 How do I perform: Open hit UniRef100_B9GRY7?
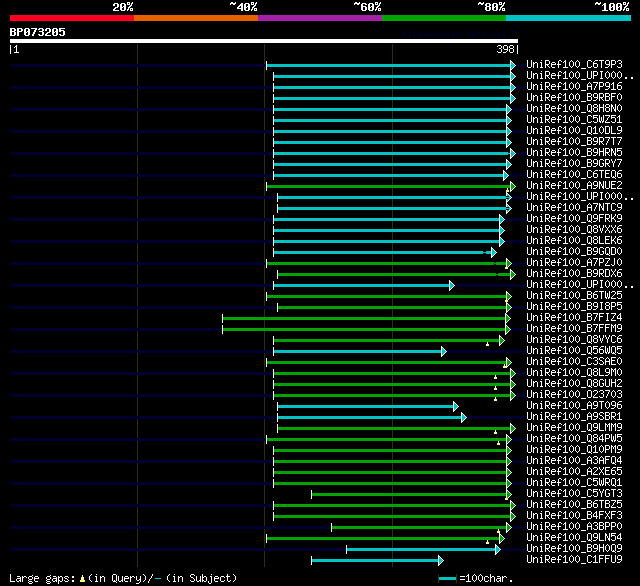(x=574, y=164)
